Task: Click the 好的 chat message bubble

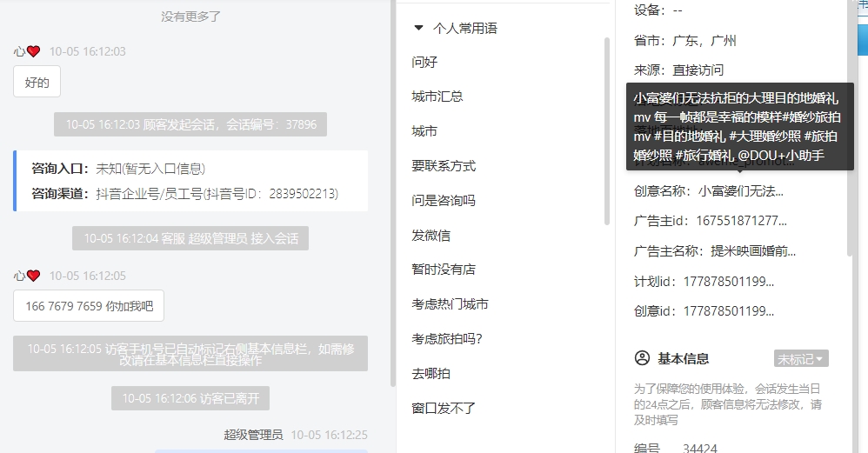Action: click(37, 82)
